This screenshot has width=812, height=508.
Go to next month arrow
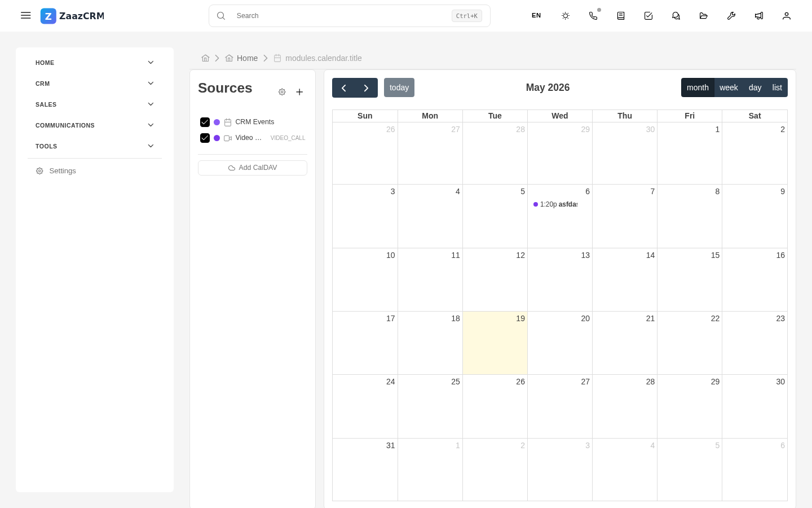pos(366,87)
